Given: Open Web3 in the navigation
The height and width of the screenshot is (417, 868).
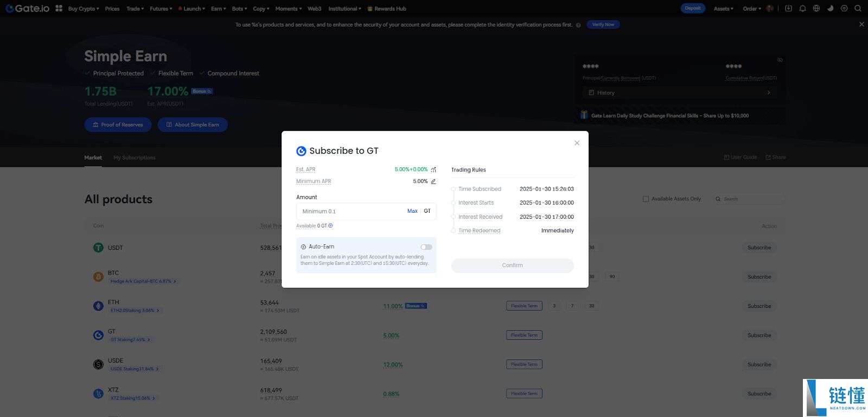Looking at the screenshot, I should tap(315, 9).
